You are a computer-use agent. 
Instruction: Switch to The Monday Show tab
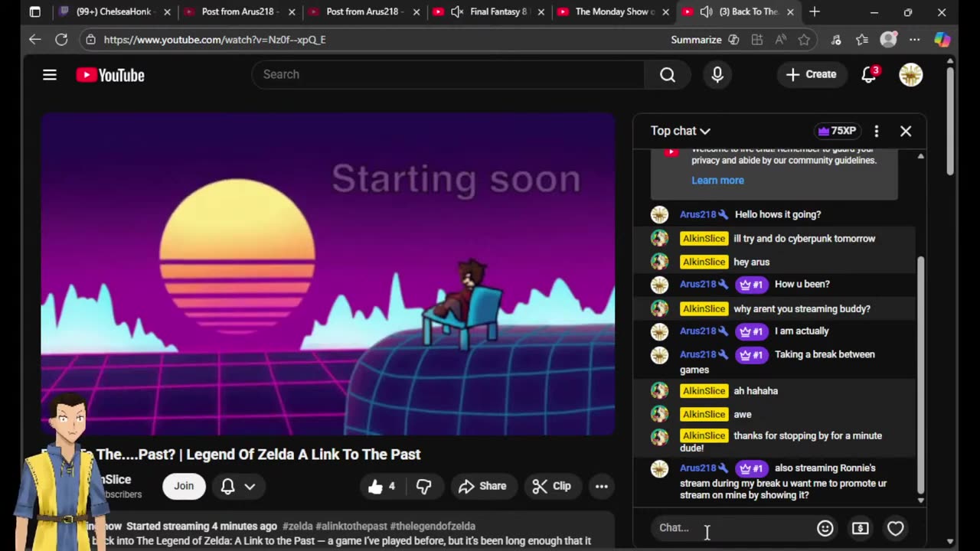[613, 11]
